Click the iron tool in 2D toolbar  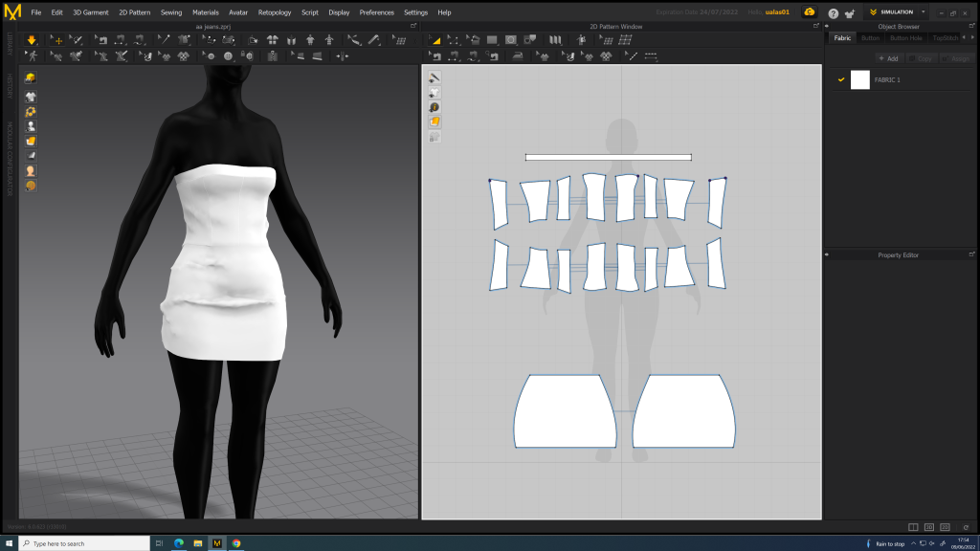(x=519, y=56)
